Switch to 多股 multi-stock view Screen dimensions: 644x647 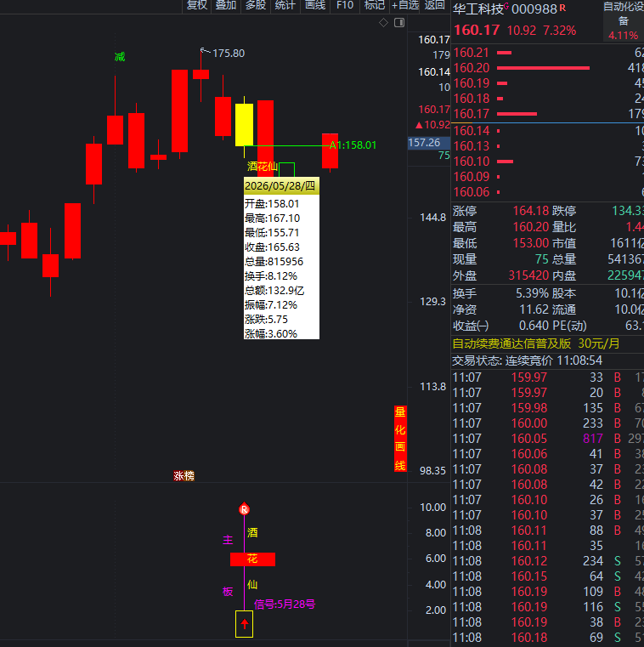coord(256,5)
